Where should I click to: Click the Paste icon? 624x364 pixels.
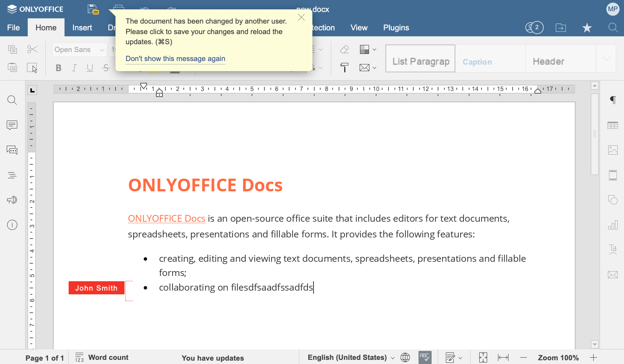coord(12,67)
